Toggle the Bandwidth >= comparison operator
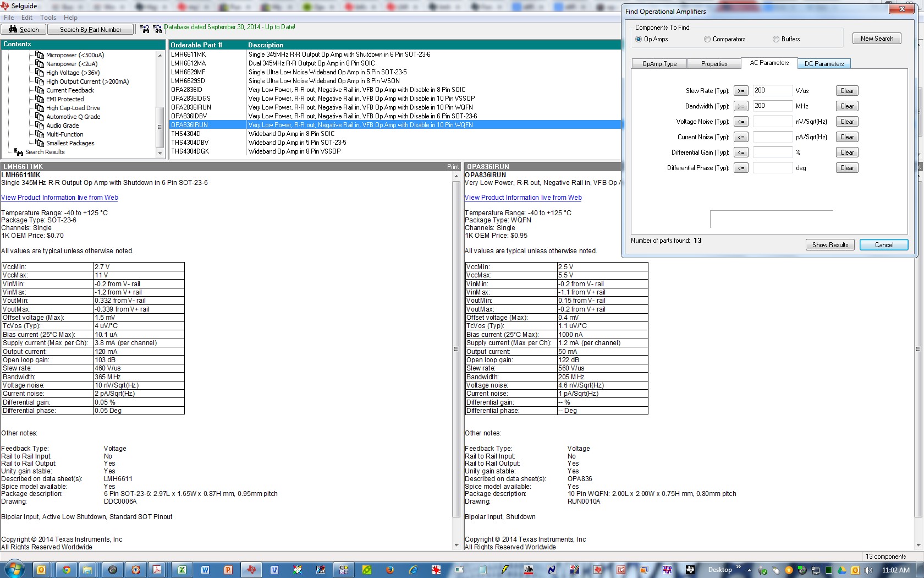This screenshot has height=578, width=924. click(x=741, y=106)
